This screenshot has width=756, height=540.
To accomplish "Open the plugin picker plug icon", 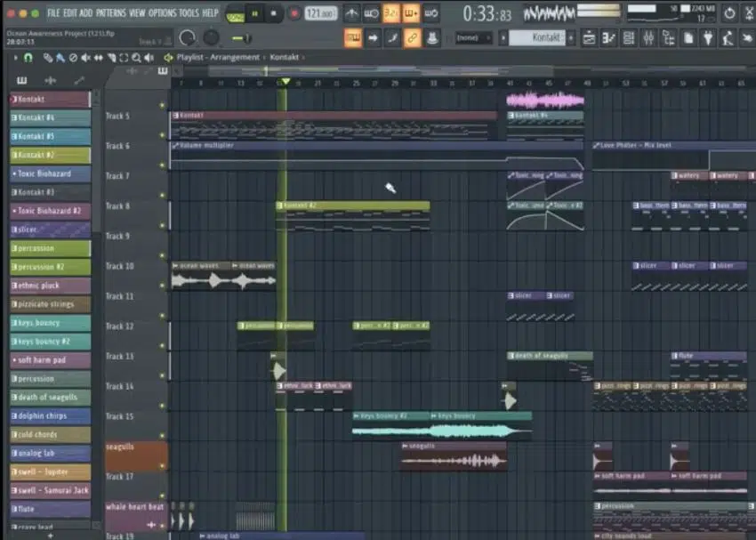I will coord(708,37).
